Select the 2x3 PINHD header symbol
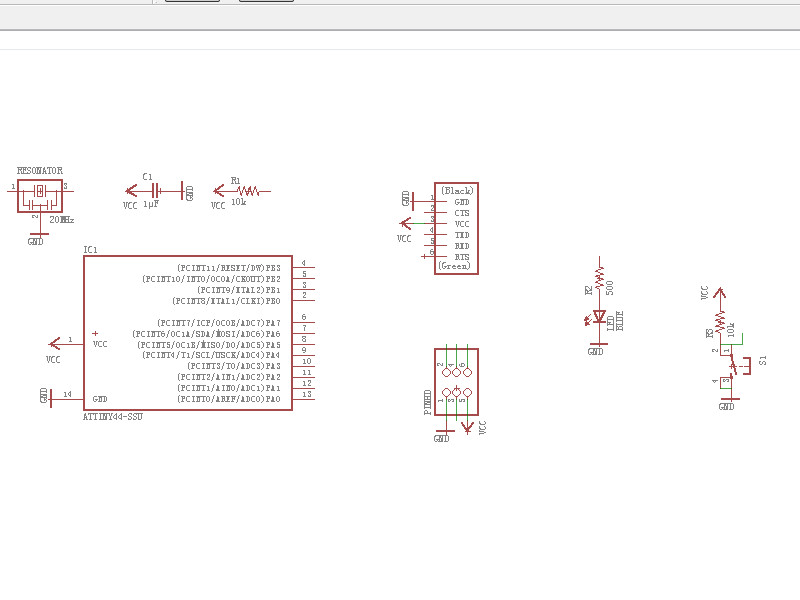Screen dimensions: 800x600 (456, 382)
